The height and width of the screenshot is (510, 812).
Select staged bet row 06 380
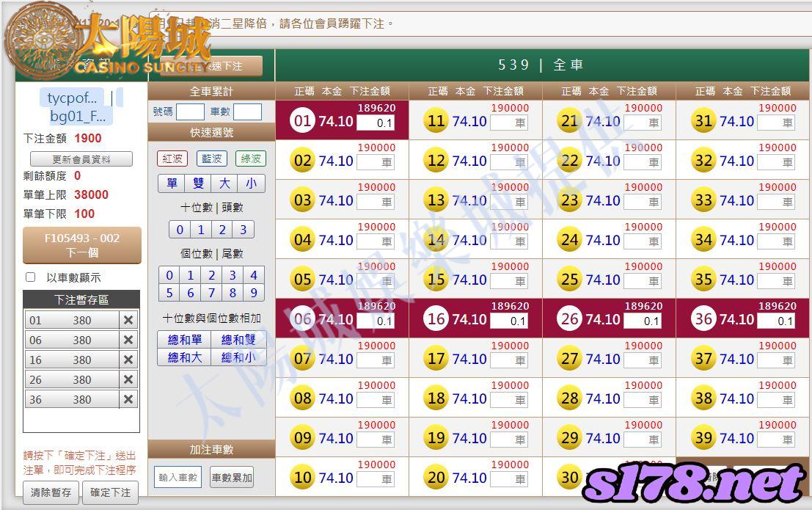72,340
